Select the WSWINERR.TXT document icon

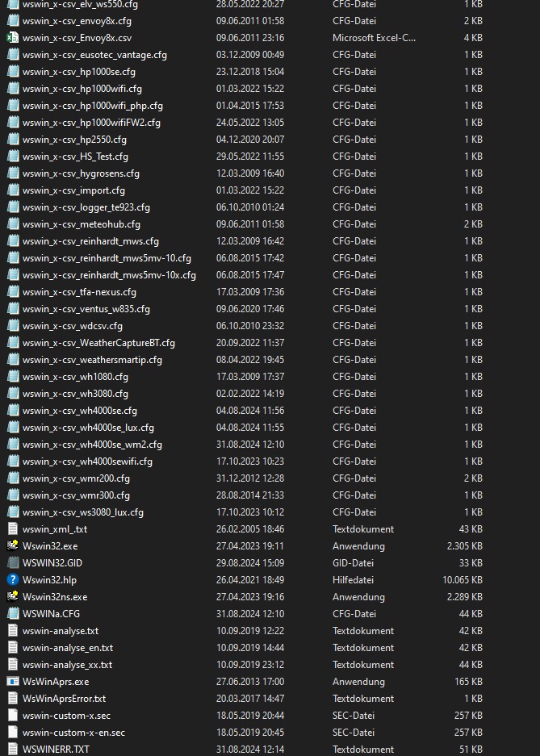click(13, 750)
